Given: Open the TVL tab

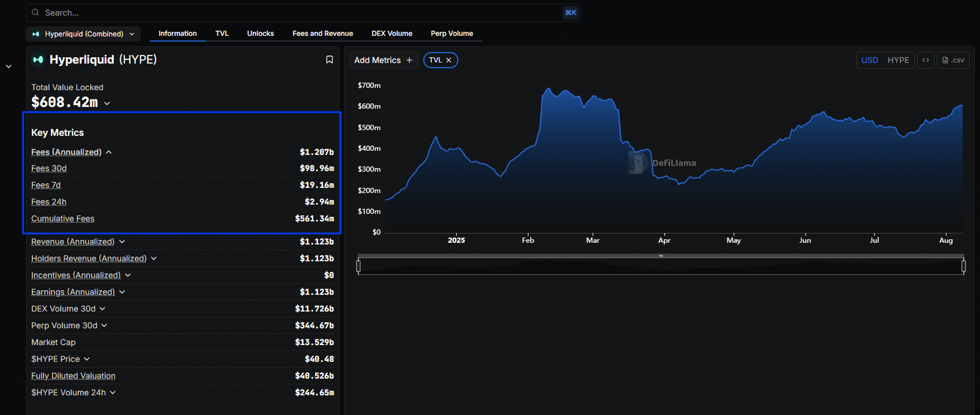Looking at the screenshot, I should tap(222, 34).
